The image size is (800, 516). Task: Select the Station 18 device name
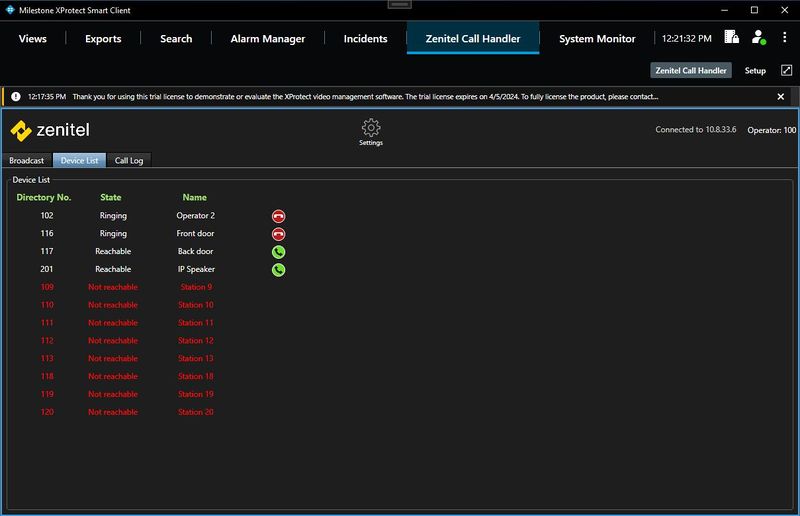pyautogui.click(x=196, y=376)
